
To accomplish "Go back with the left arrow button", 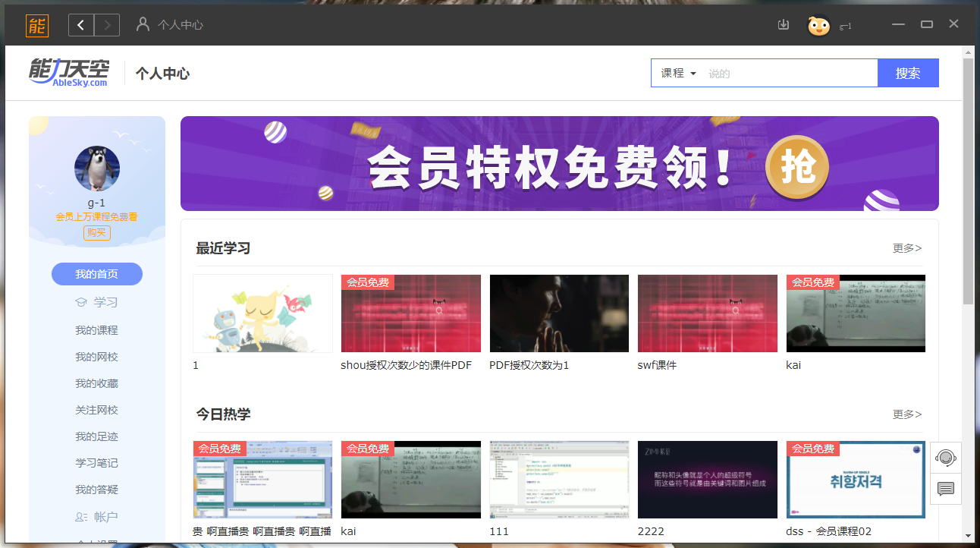I will coord(81,25).
